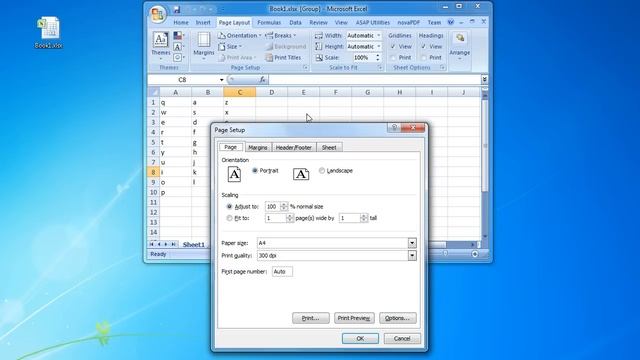Open the Insert ribbon tab
640x360 pixels.
(x=203, y=22)
